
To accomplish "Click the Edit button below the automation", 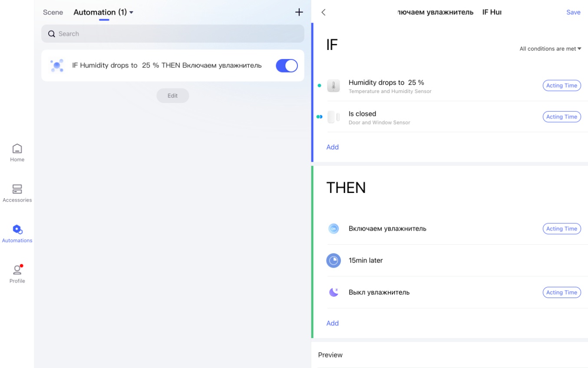I will pos(173,96).
